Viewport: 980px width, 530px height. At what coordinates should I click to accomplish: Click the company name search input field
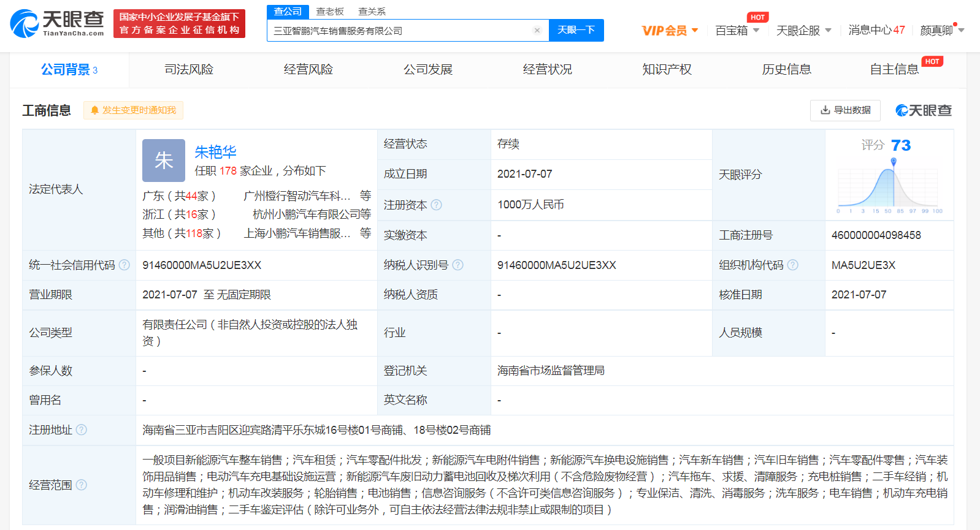[399, 31]
